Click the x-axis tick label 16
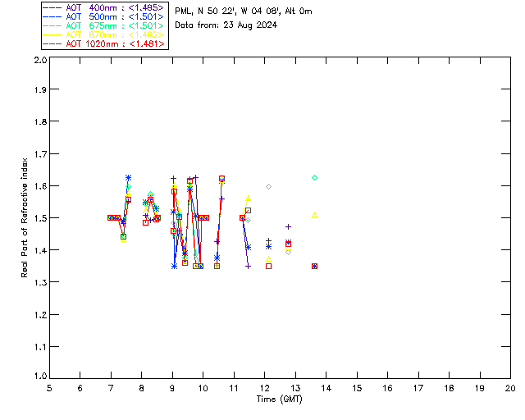Viewport: 525px width, 420px height. click(387, 388)
